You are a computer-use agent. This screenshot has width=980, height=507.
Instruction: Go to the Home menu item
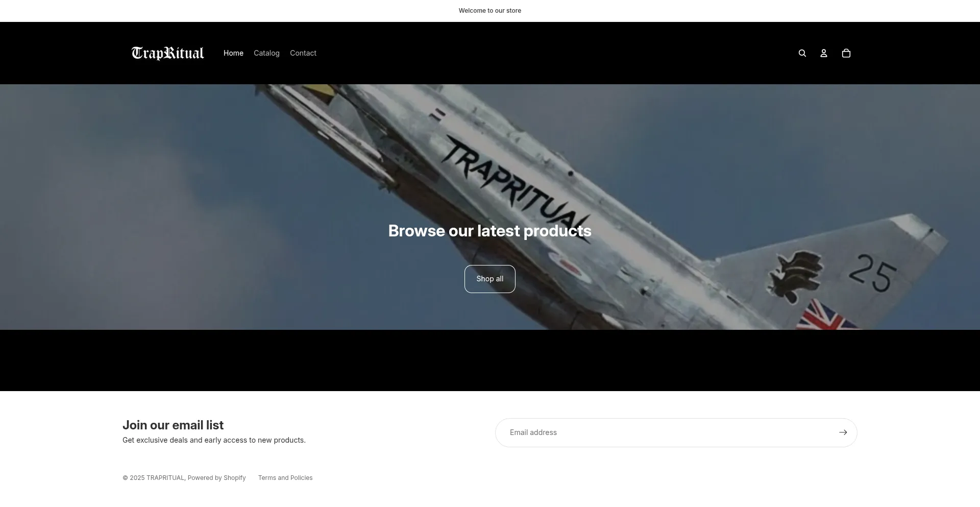pyautogui.click(x=233, y=53)
